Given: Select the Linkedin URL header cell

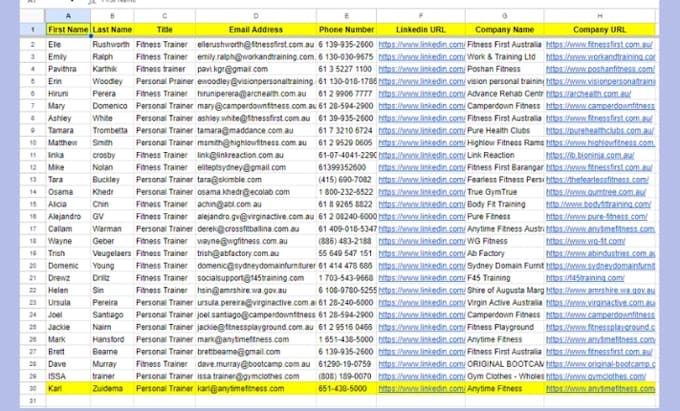Looking at the screenshot, I should 421,29.
